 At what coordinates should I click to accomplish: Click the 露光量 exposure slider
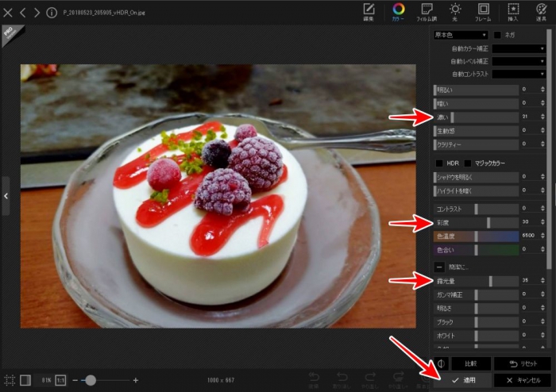click(476, 281)
